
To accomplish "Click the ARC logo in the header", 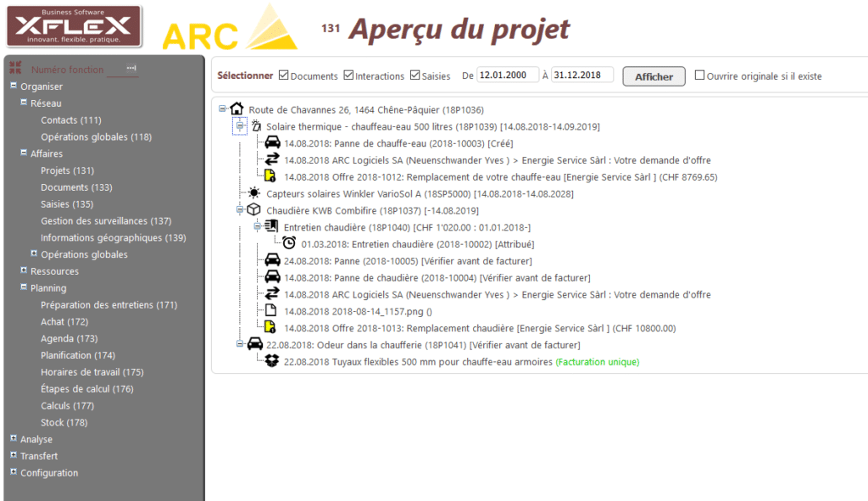I will pos(230,29).
